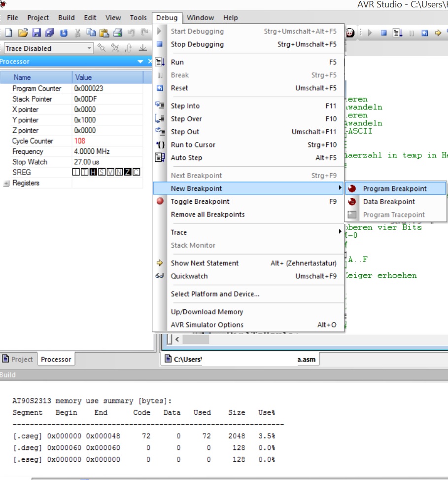
Task: Select Up/Download Memory entry
Action: [x=248, y=312]
